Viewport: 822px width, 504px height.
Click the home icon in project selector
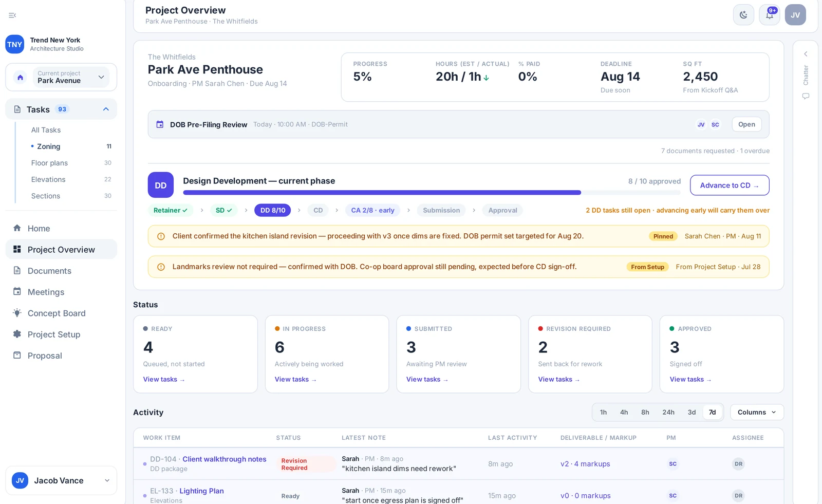click(20, 77)
